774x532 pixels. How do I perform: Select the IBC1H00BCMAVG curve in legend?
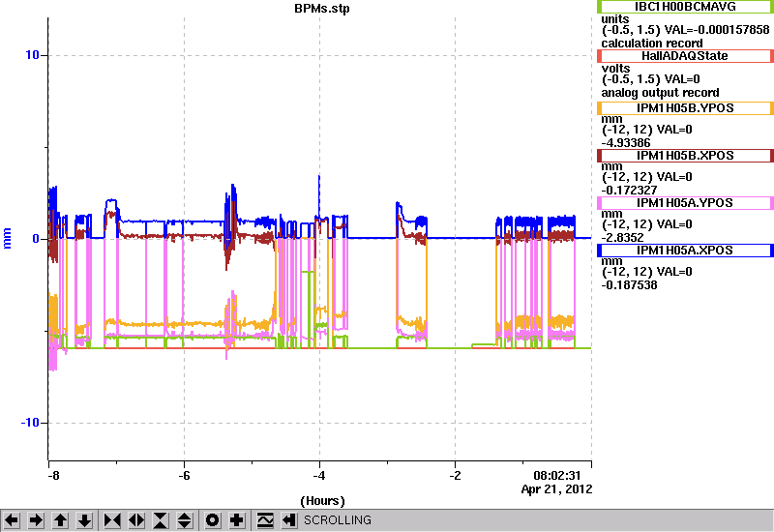click(x=685, y=7)
